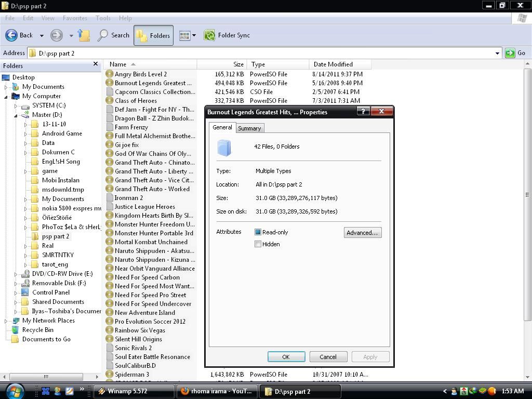The image size is (532, 399).
Task: Click the help question mark in Properties dialog
Action: [363, 111]
